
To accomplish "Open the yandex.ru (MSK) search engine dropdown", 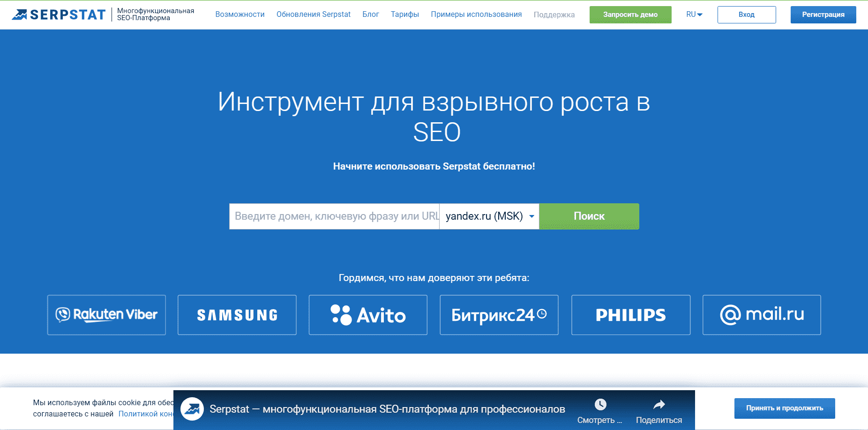I will [x=489, y=216].
